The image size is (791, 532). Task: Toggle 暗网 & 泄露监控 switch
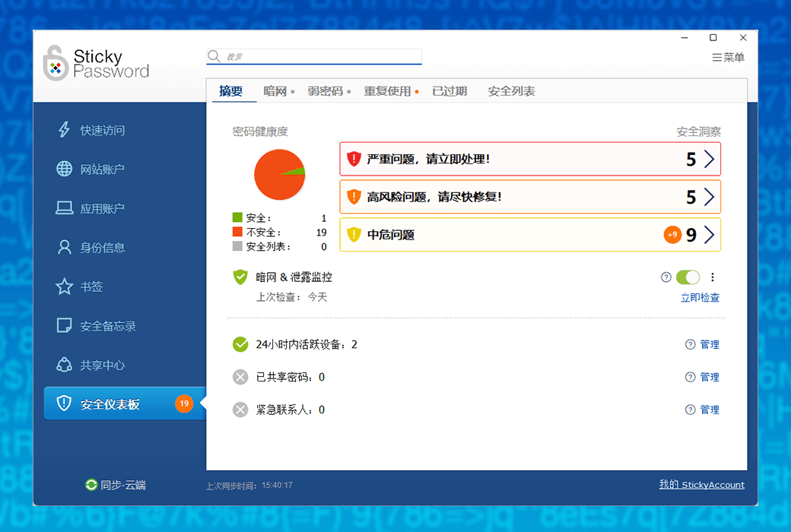click(688, 277)
